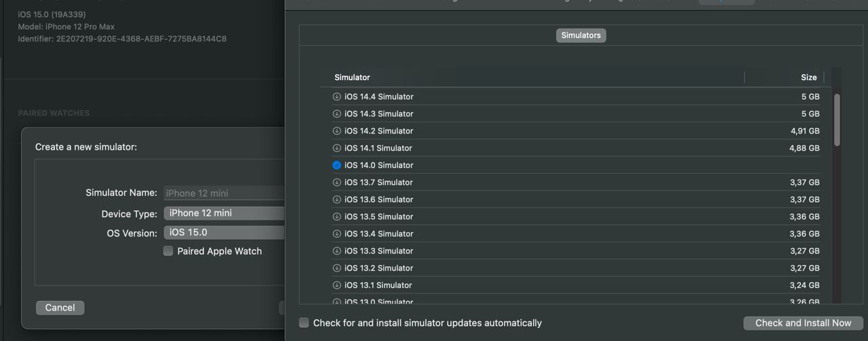
Task: Click the 4,91 GB size value
Action: tap(805, 131)
